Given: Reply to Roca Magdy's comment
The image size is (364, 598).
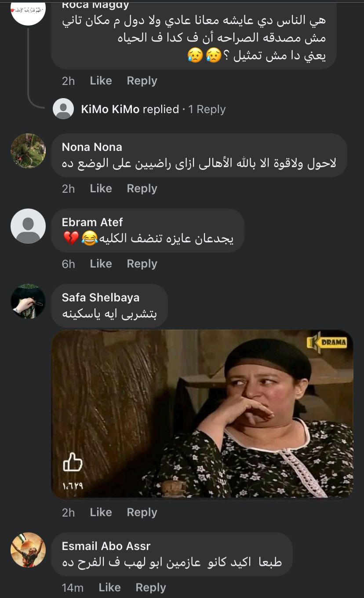Looking at the screenshot, I should click(142, 81).
